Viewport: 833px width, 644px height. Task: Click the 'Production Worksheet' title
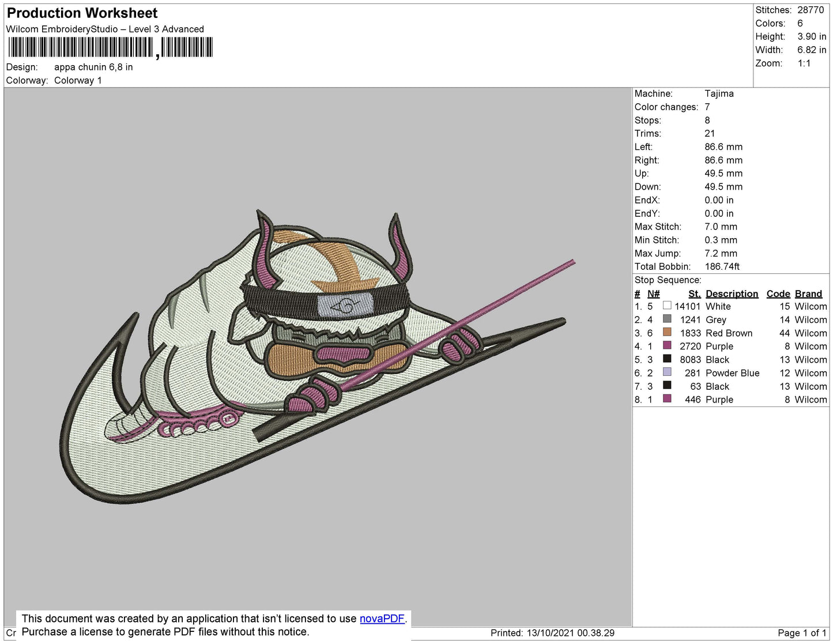(82, 13)
